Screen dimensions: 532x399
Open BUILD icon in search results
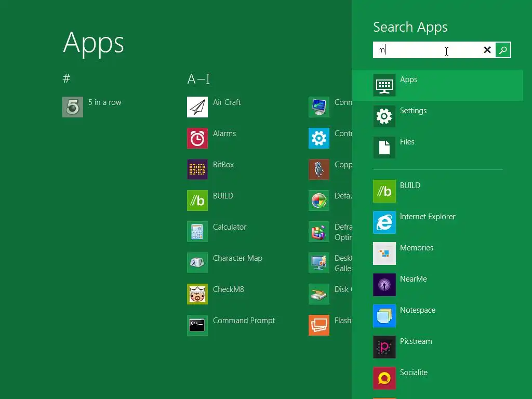pyautogui.click(x=384, y=191)
